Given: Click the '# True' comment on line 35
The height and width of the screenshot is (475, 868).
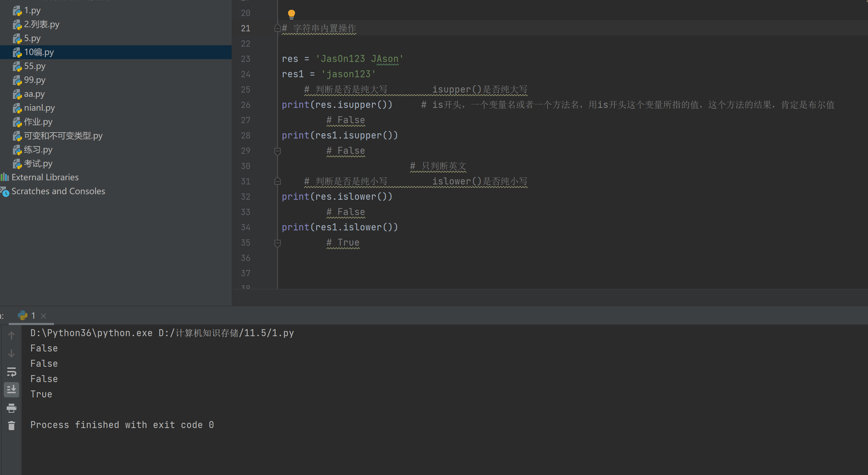Looking at the screenshot, I should [343, 243].
